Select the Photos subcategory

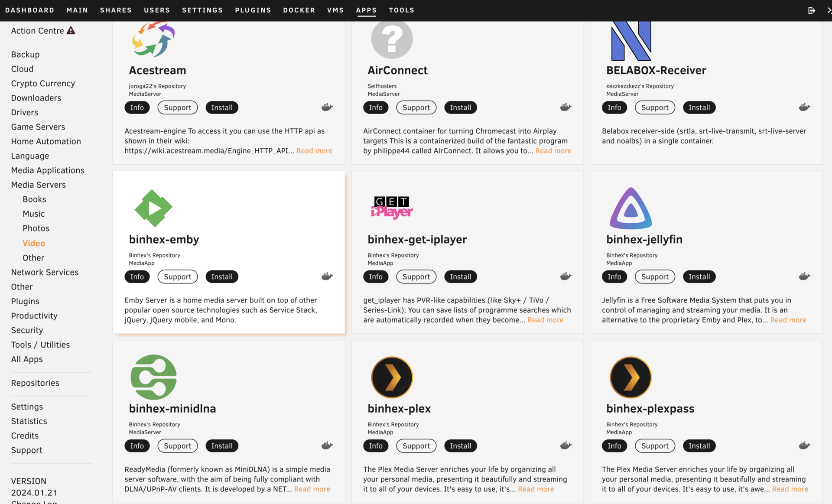click(x=36, y=228)
